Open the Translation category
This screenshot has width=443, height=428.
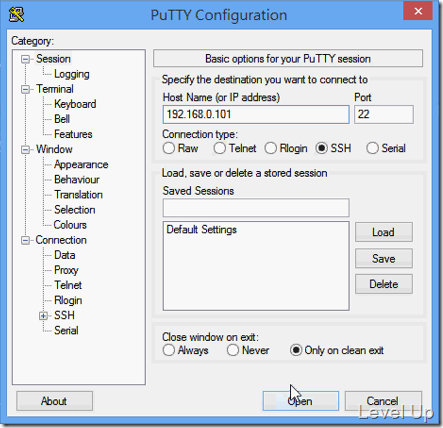(x=78, y=194)
